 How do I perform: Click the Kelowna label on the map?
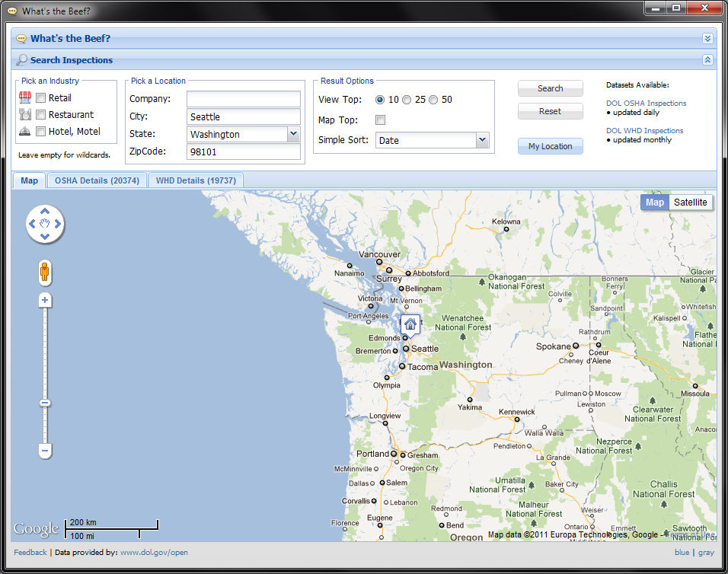pos(506,222)
